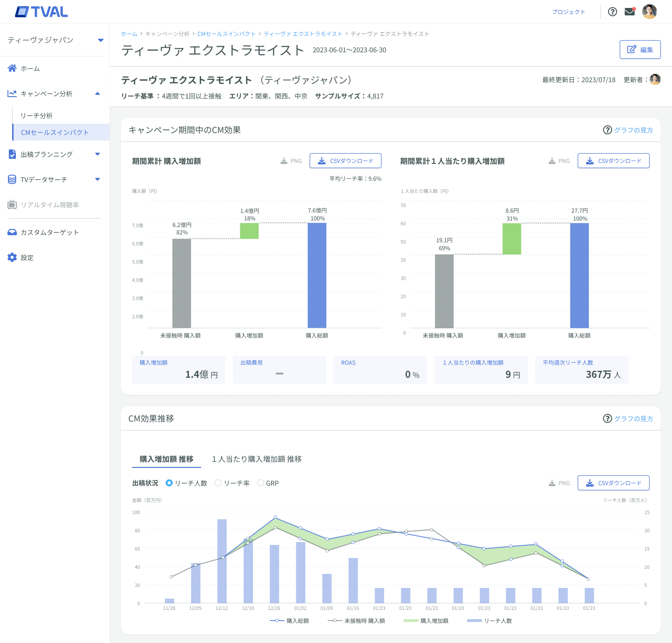
Task: Click the リアルタイム視聴率 TV icon
Action: click(x=12, y=205)
